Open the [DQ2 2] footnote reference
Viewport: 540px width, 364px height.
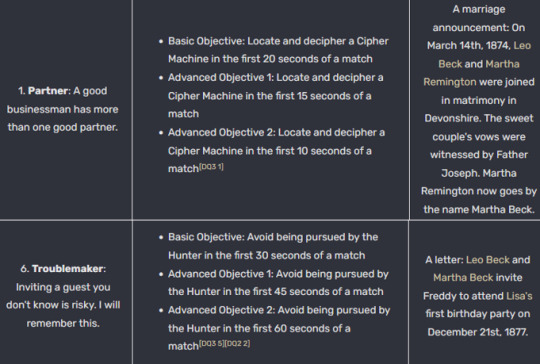pyautogui.click(x=237, y=343)
